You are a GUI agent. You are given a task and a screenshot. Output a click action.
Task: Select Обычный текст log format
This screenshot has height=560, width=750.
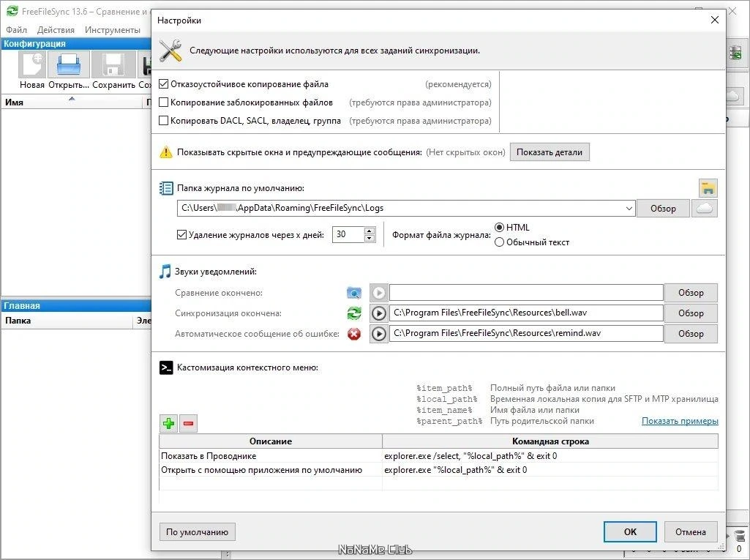[499, 242]
